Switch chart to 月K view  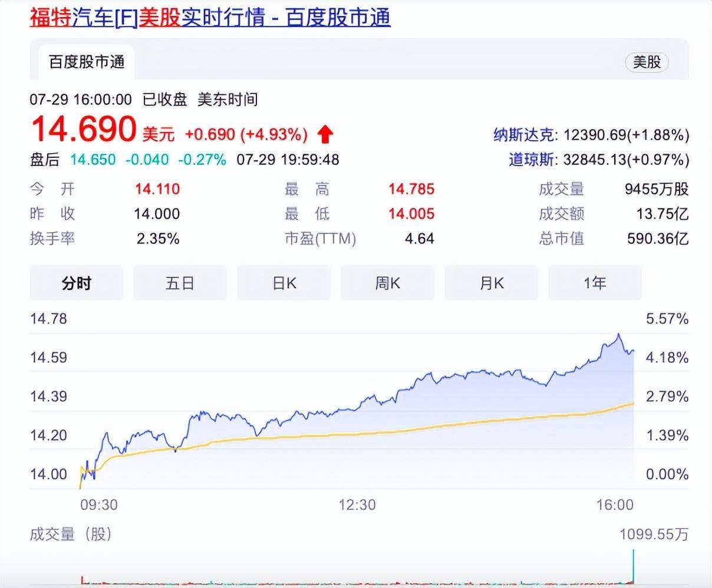click(x=492, y=283)
